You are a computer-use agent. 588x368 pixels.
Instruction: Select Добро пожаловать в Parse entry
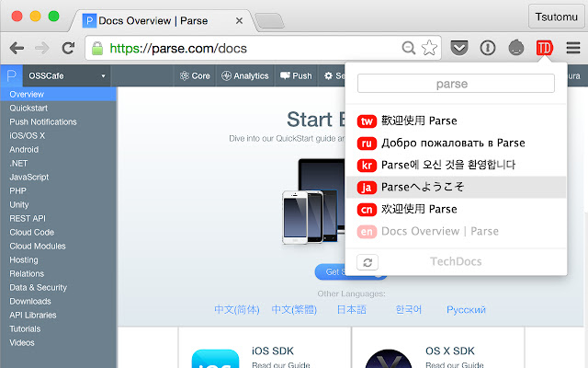tap(456, 144)
